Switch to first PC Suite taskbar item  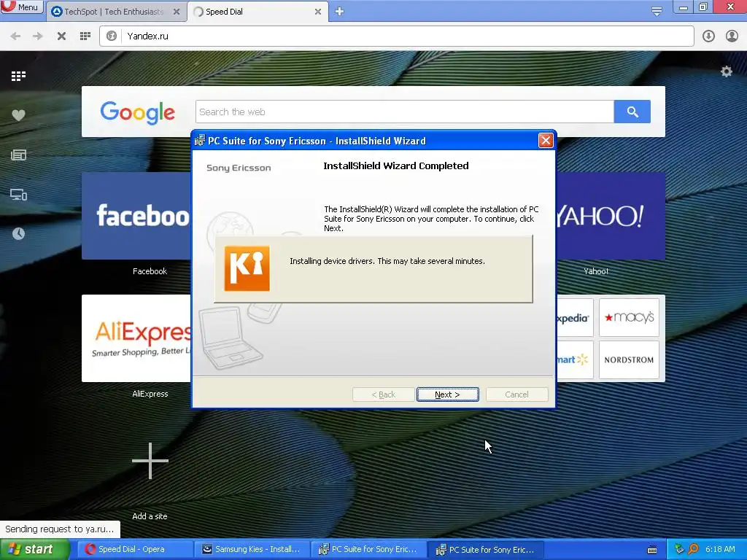(368, 549)
